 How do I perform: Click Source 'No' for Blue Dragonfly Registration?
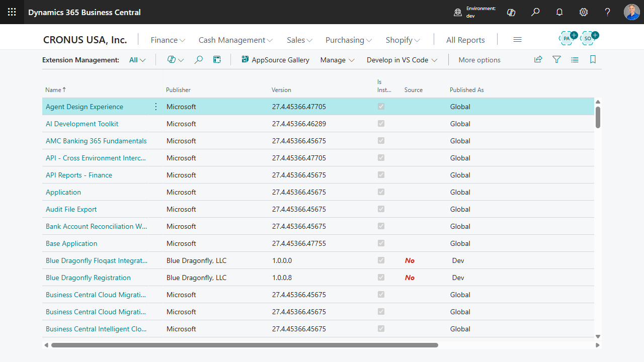pyautogui.click(x=410, y=278)
